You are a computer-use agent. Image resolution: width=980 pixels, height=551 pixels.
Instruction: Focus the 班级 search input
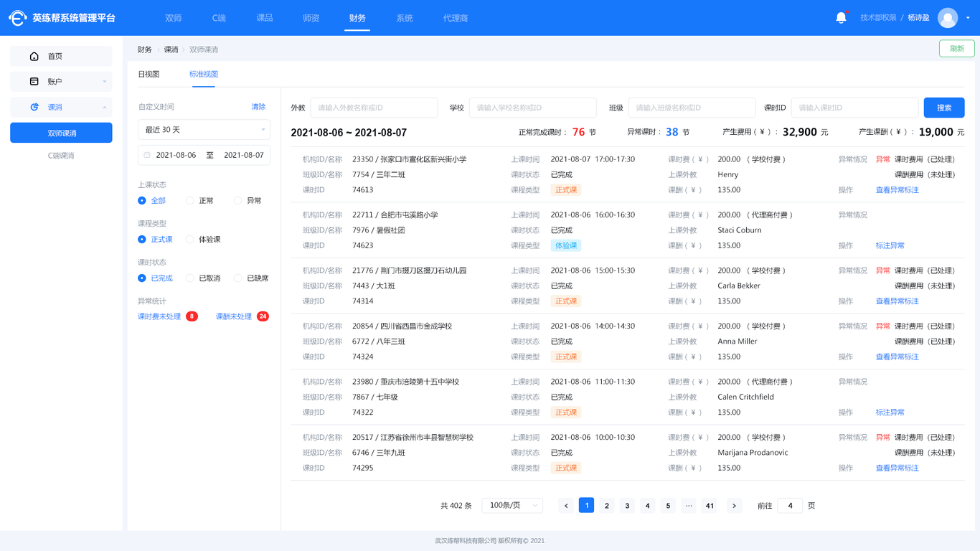point(692,108)
